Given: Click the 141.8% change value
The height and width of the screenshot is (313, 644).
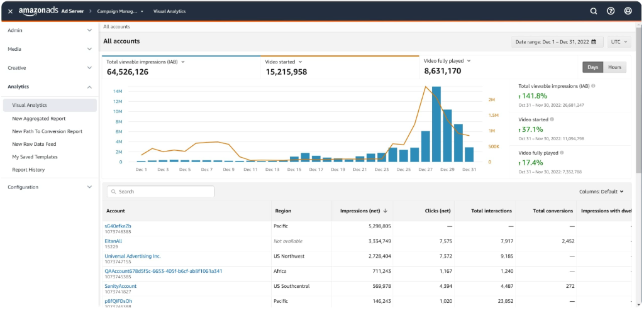Looking at the screenshot, I should pos(534,96).
